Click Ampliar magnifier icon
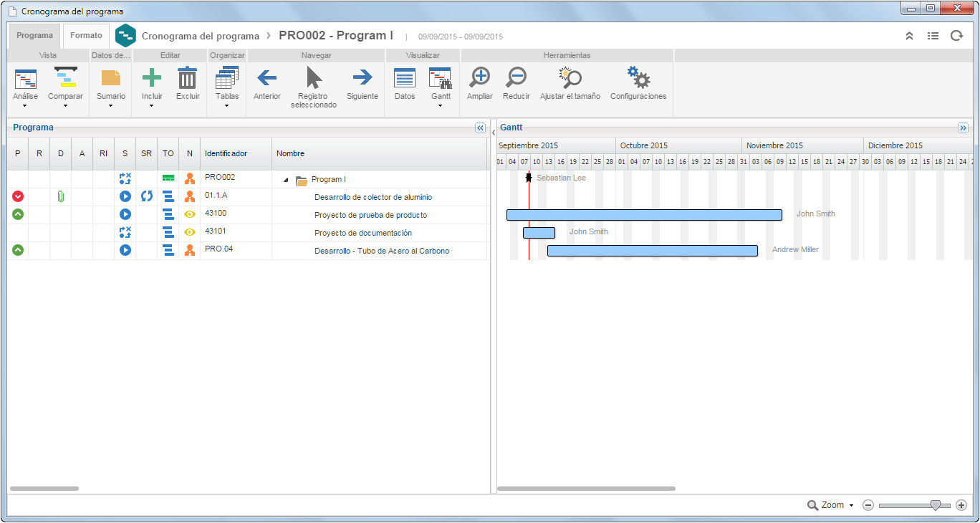 point(479,78)
